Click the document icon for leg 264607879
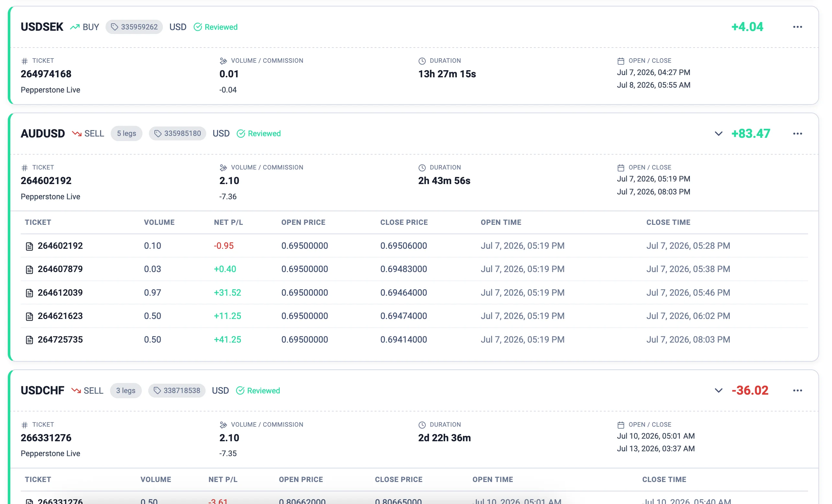The image size is (832, 504). [x=29, y=269]
